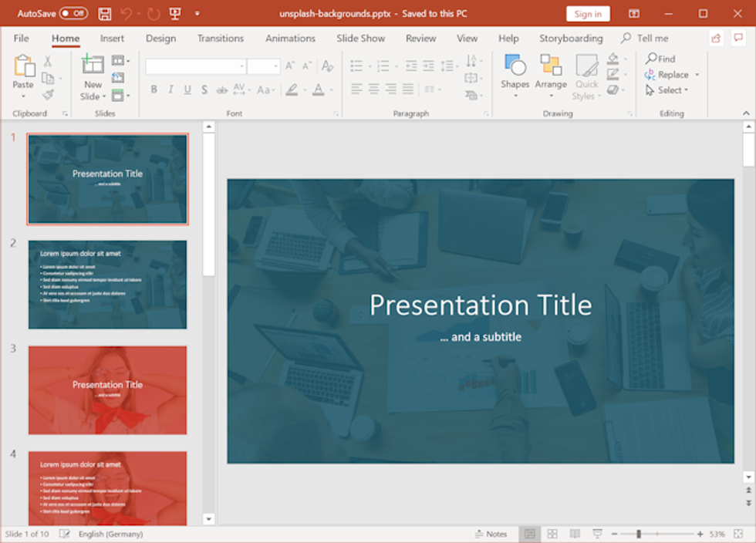This screenshot has width=756, height=543.
Task: Select slide 3 thumbnail in slide panel
Action: 107,390
